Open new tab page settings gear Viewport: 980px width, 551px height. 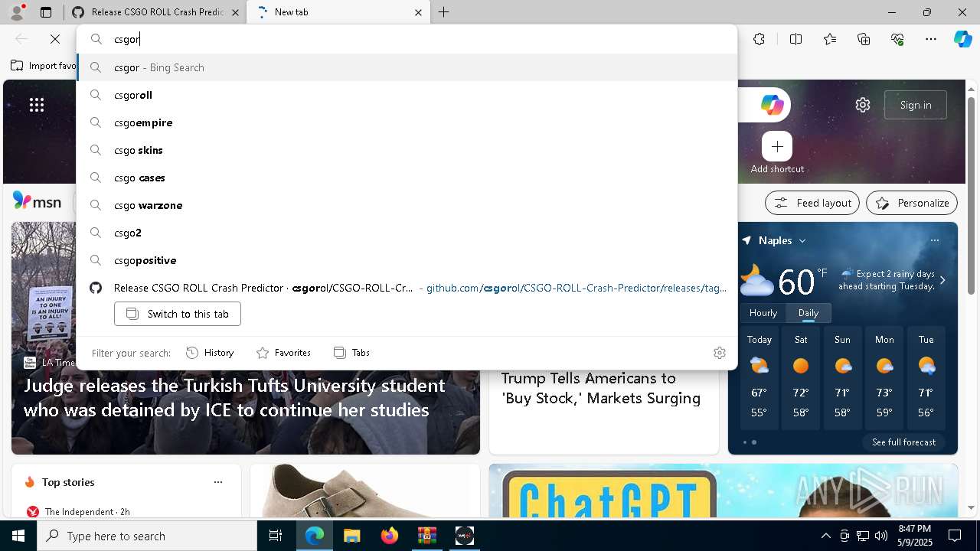point(863,105)
